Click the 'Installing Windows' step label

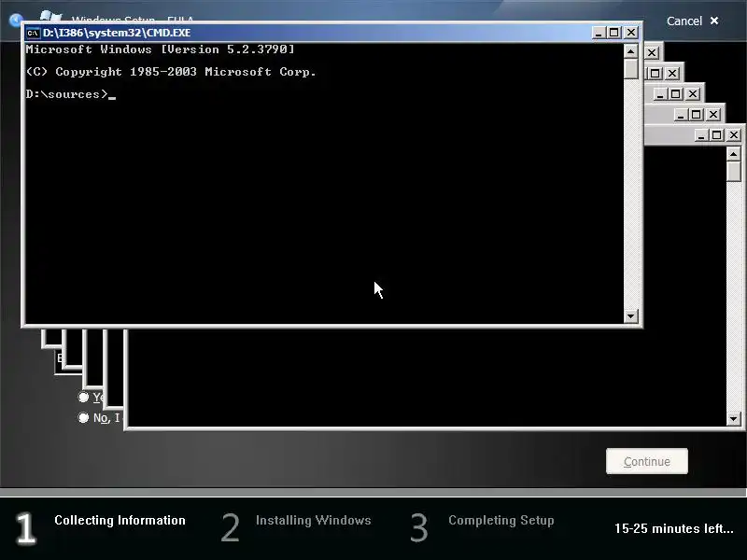(314, 520)
